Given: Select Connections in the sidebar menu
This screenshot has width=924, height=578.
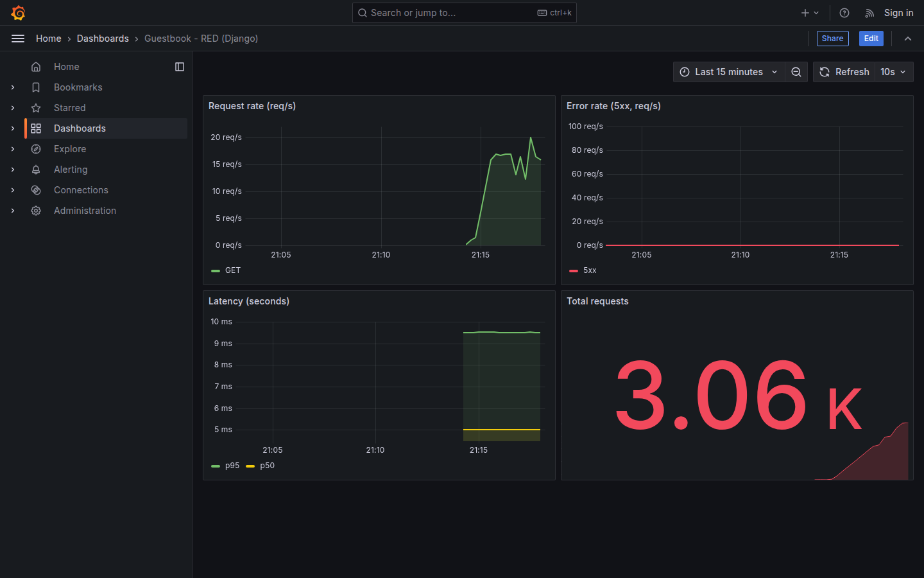Looking at the screenshot, I should click(81, 190).
